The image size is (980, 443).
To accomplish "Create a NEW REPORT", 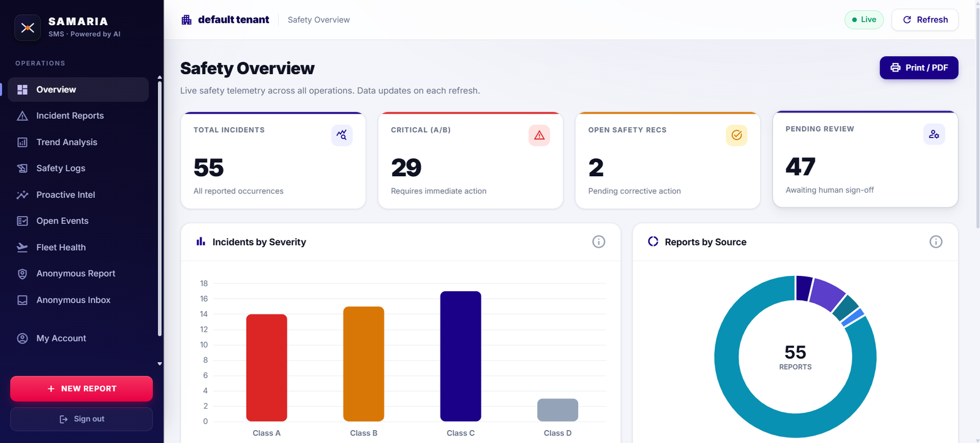I will [x=81, y=389].
